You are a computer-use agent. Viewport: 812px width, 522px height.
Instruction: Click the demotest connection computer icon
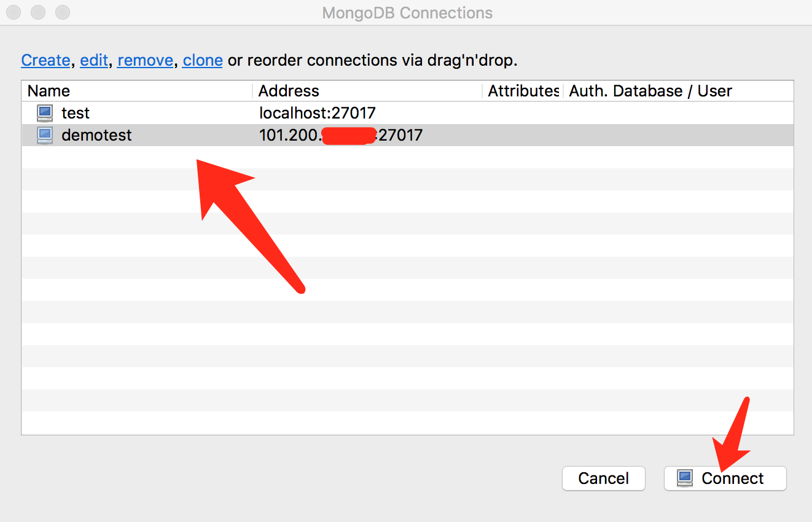coord(45,135)
